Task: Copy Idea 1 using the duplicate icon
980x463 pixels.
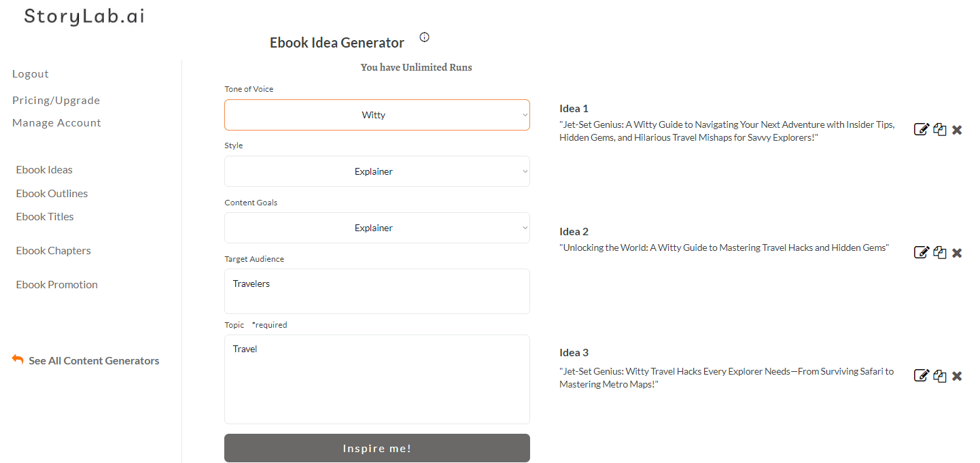Action: pyautogui.click(x=940, y=129)
